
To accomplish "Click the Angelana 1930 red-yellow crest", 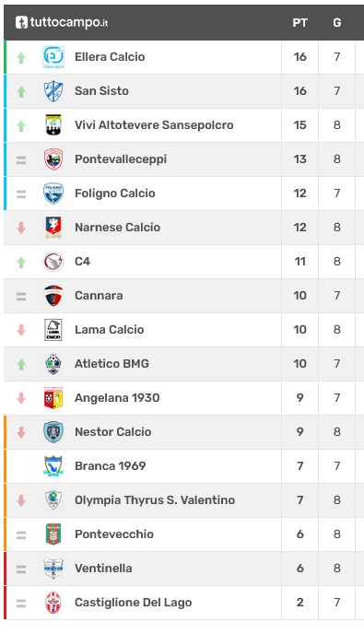I will tap(53, 398).
